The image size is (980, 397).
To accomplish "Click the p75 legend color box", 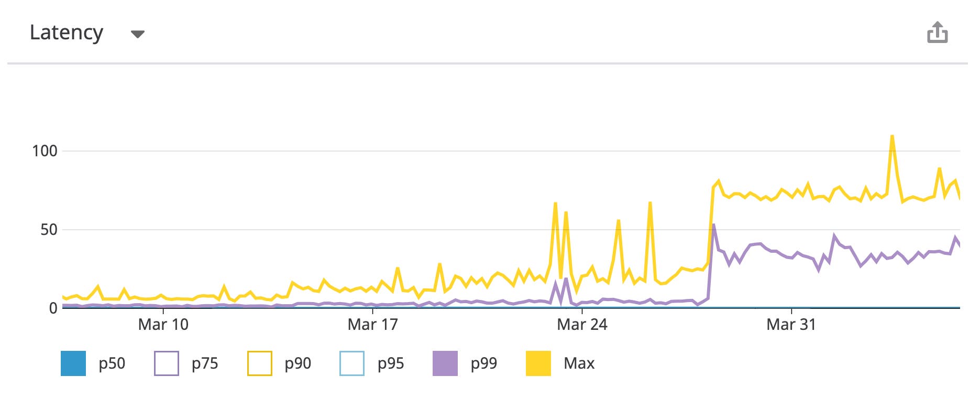I will pos(167,362).
